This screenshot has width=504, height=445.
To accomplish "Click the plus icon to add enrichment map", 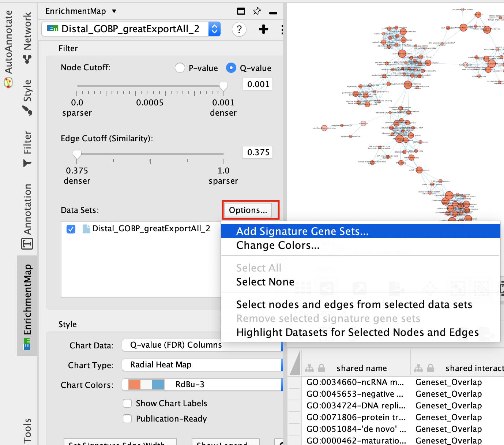I will point(263,29).
